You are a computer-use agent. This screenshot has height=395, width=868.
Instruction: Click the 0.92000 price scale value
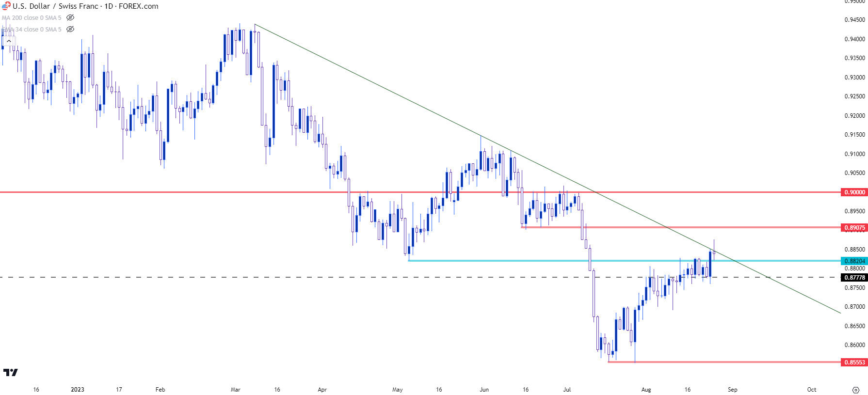[x=854, y=116]
